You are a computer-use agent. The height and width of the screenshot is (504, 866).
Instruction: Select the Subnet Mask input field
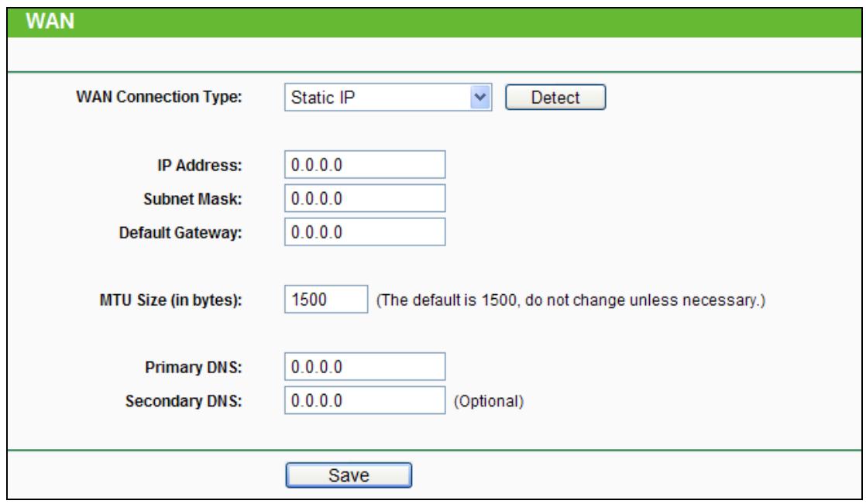click(365, 198)
